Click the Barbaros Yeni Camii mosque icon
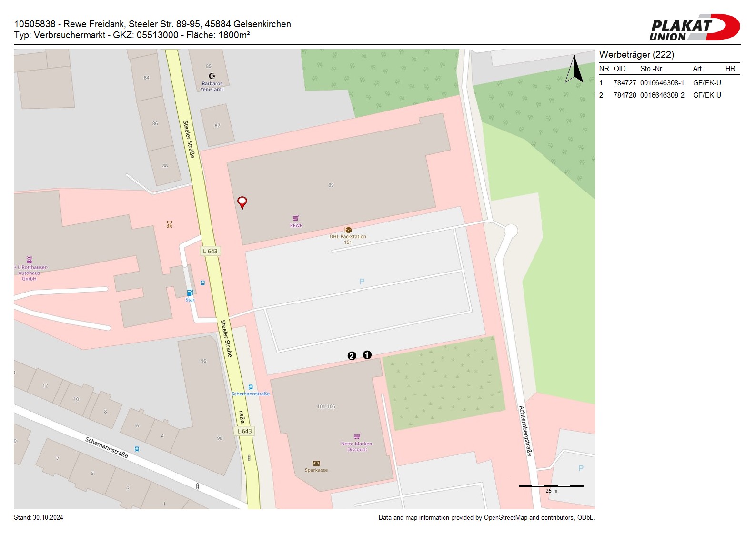Screen dimensions: 756x535 tap(212, 76)
